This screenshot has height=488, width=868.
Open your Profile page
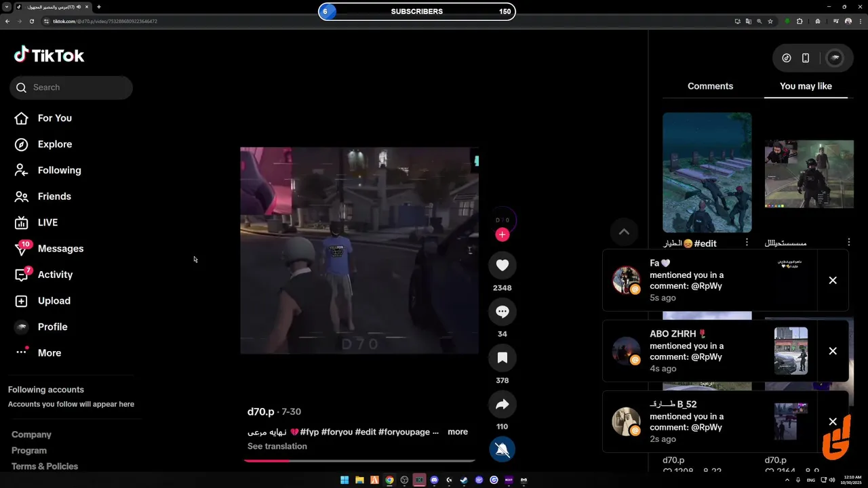52,327
